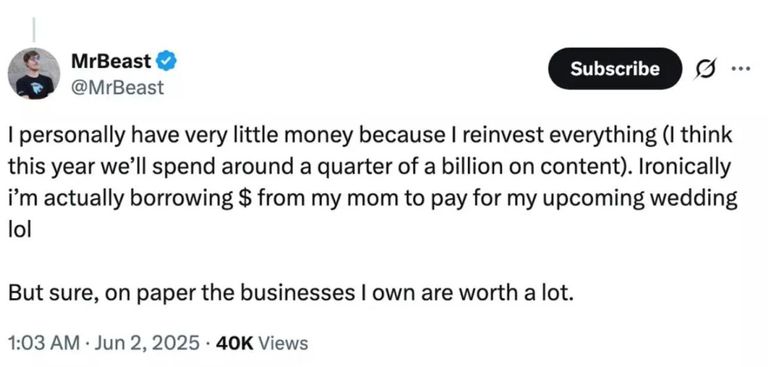Screen dimensions: 768x367
Task: Click the sentence starting 'But sure, on paper'
Action: tap(289, 293)
